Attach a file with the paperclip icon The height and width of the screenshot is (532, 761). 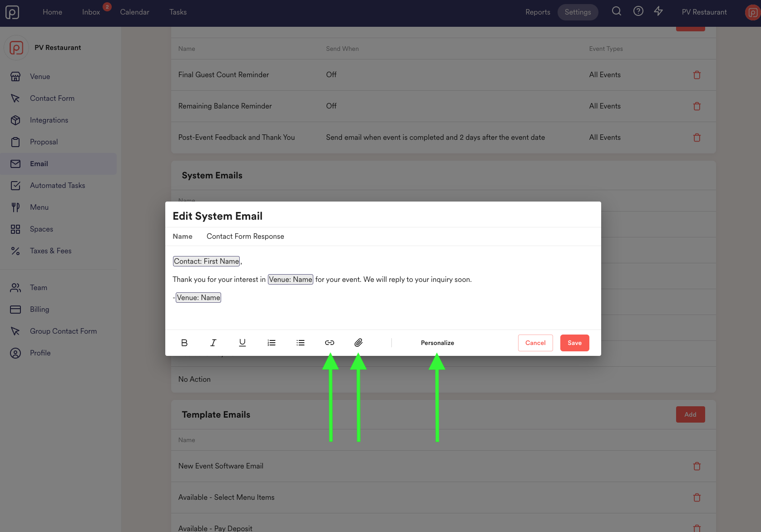[358, 343]
